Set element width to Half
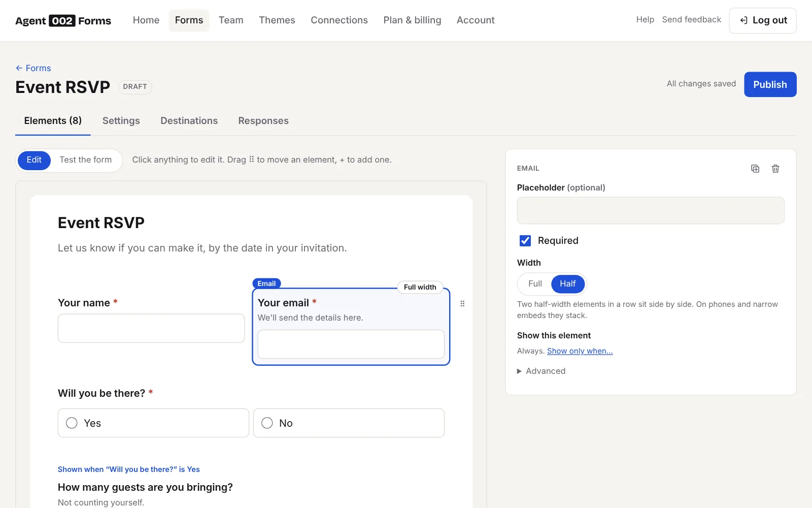Image resolution: width=812 pixels, height=508 pixels. pos(568,284)
